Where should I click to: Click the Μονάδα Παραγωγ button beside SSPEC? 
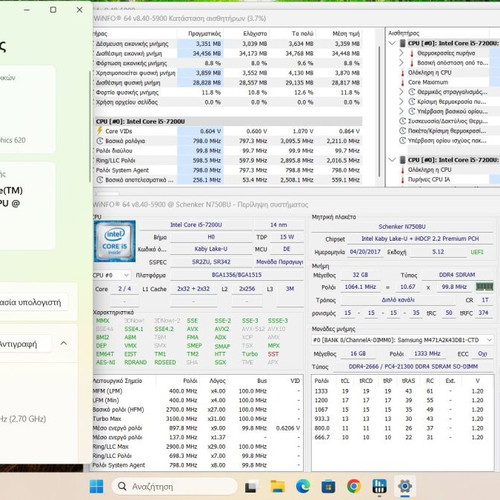279,262
